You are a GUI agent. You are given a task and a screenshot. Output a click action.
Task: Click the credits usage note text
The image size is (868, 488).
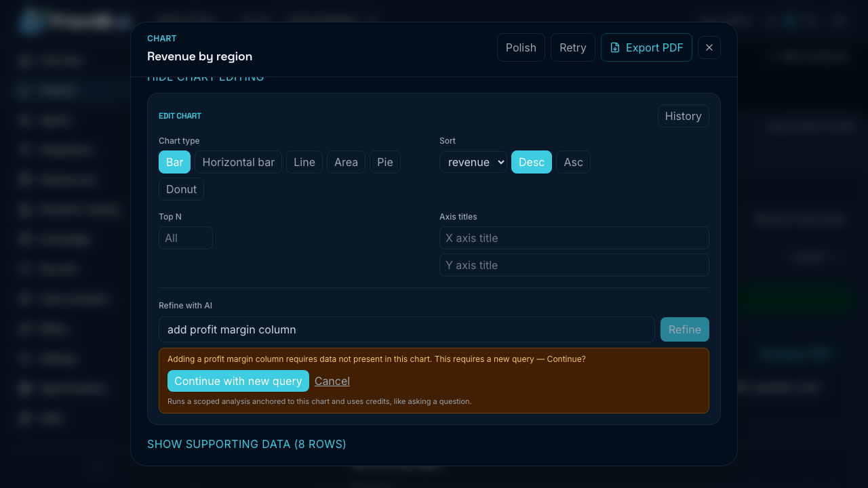tap(319, 401)
